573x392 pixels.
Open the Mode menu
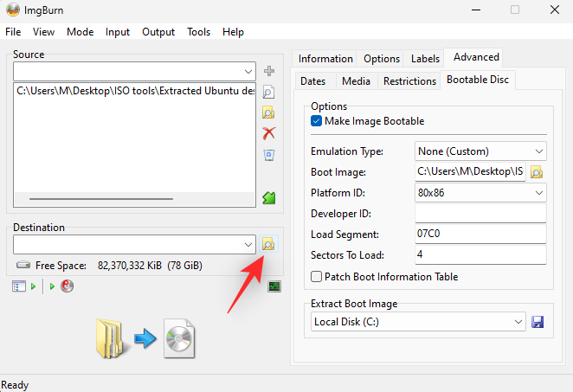80,32
